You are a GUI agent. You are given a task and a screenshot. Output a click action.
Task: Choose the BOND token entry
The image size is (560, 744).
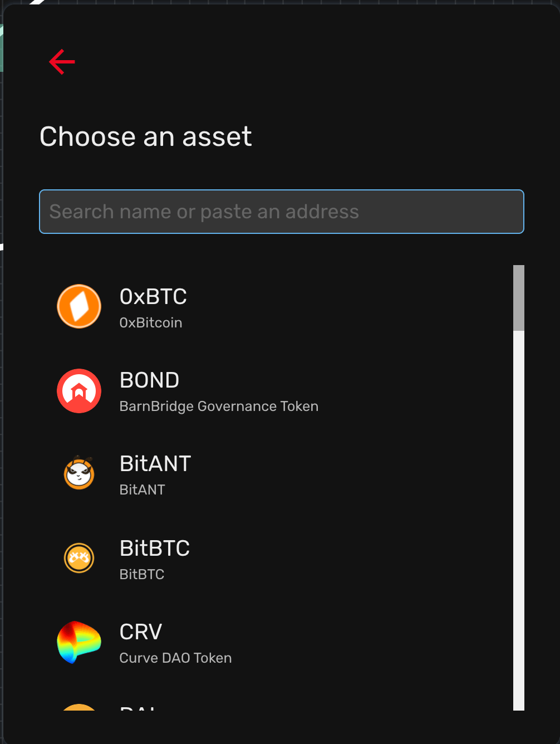pos(276,391)
